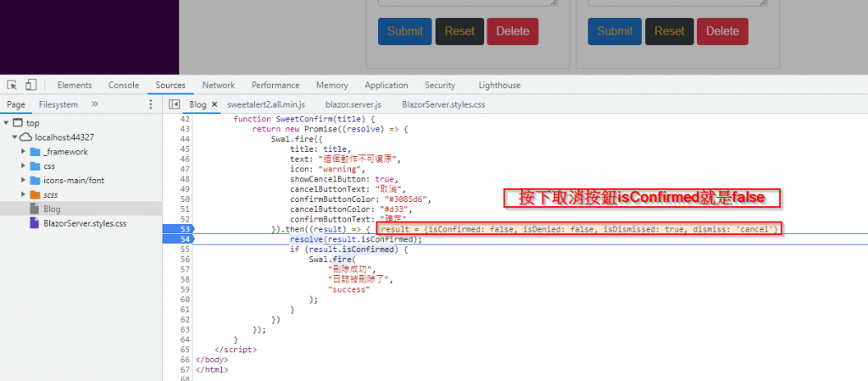Select the purple BlazorServer.styles.css file icon
Image resolution: width=868 pixels, height=381 pixels.
click(34, 224)
